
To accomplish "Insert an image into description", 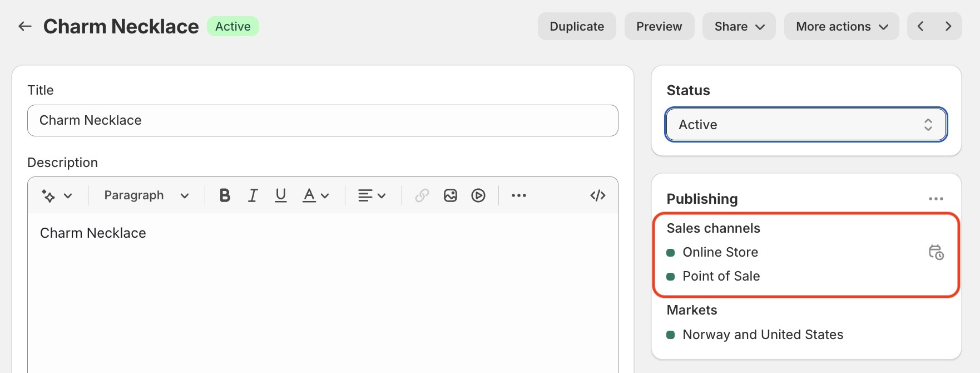I will tap(451, 195).
